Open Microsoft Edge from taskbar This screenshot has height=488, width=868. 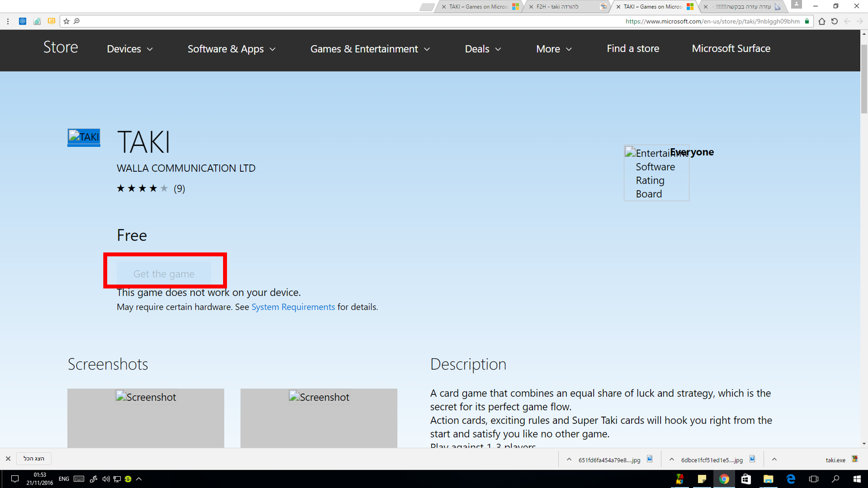[791, 479]
